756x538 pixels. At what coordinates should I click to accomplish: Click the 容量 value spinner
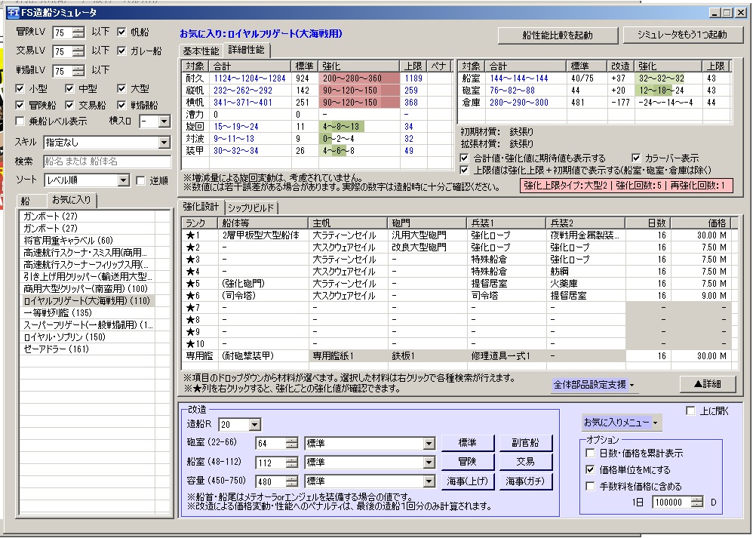[x=292, y=481]
